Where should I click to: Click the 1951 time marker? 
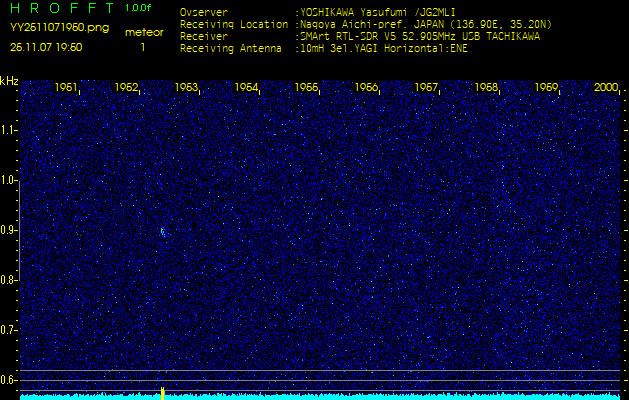(x=67, y=88)
